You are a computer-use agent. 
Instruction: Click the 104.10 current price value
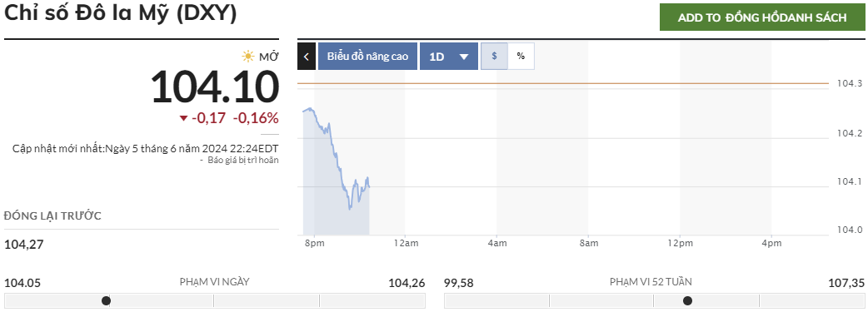point(215,87)
